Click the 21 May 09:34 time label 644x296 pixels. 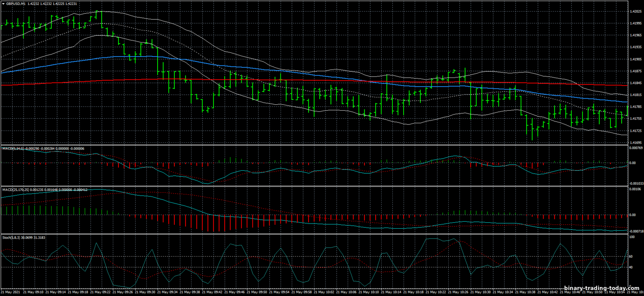coord(167,291)
